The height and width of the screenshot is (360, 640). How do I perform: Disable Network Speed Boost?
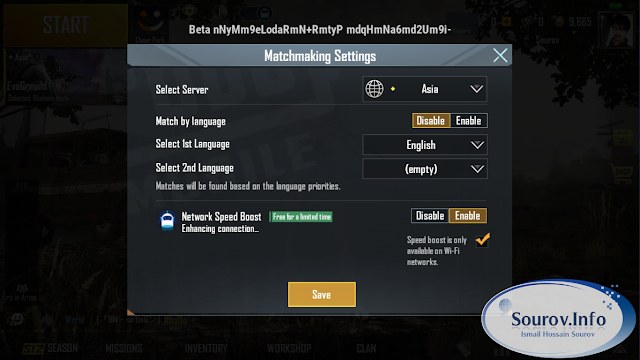(x=430, y=216)
